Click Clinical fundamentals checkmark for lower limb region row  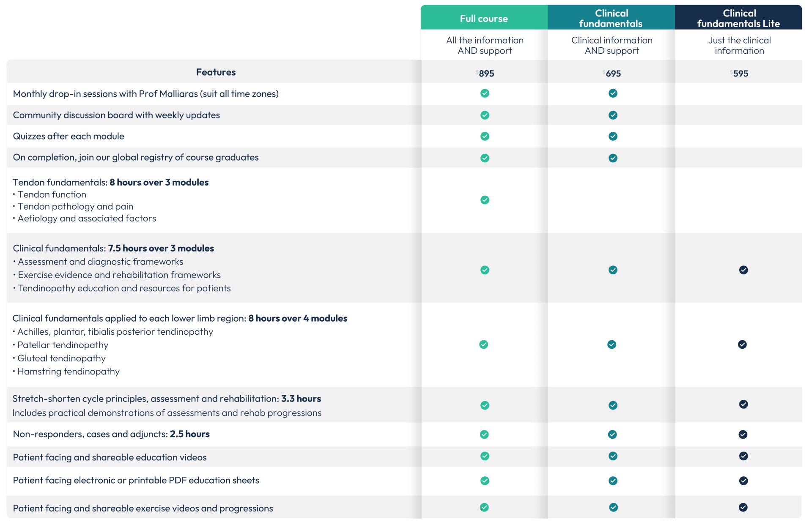[x=612, y=344]
